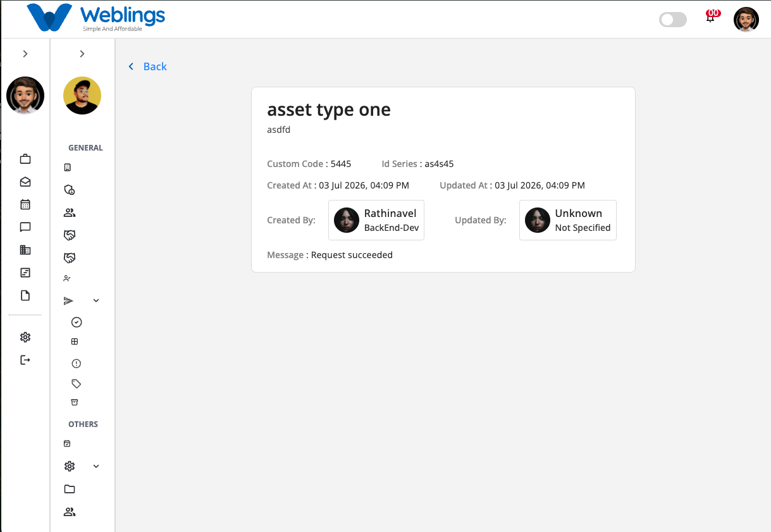Open the open-envelope mail icon

tap(25, 182)
